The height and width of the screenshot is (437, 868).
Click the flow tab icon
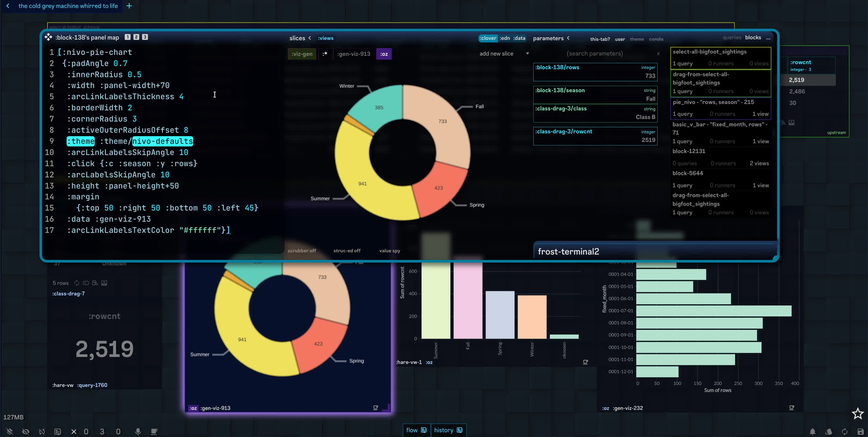(x=424, y=430)
